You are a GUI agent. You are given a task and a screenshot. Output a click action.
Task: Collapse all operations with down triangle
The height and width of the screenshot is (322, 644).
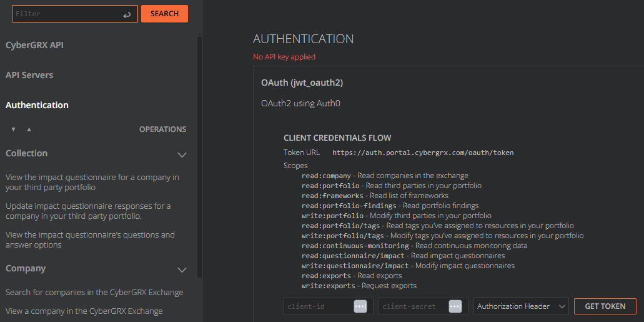[13, 129]
